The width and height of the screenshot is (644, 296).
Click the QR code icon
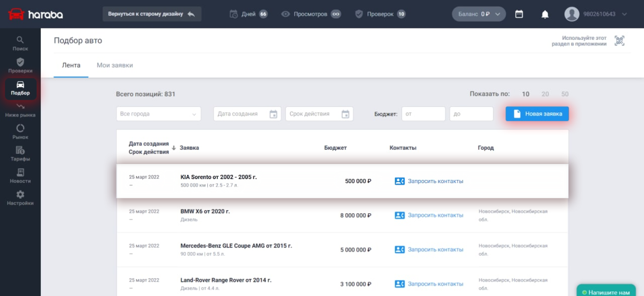(x=620, y=41)
